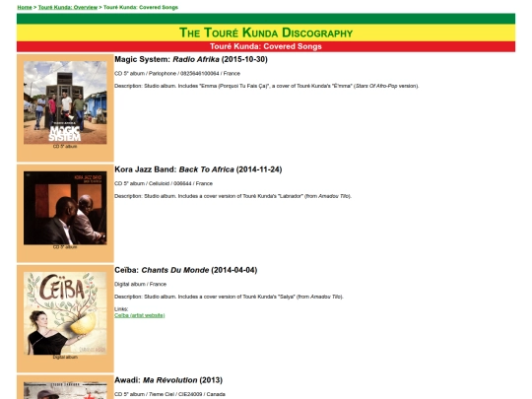The image size is (532, 399).
Task: Click the Radio Afrika description about "Emma"
Action: (x=267, y=86)
